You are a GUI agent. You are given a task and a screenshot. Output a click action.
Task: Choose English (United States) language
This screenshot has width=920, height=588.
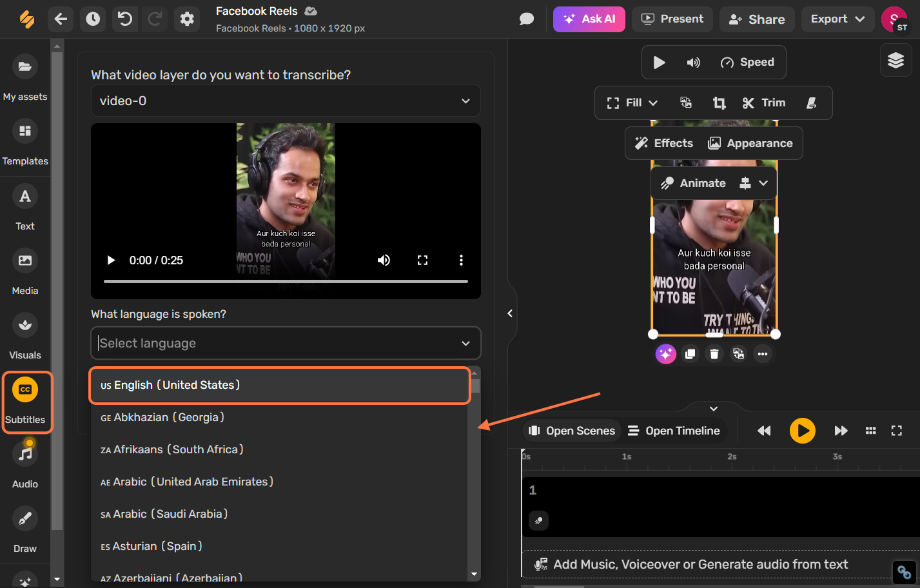tap(280, 385)
